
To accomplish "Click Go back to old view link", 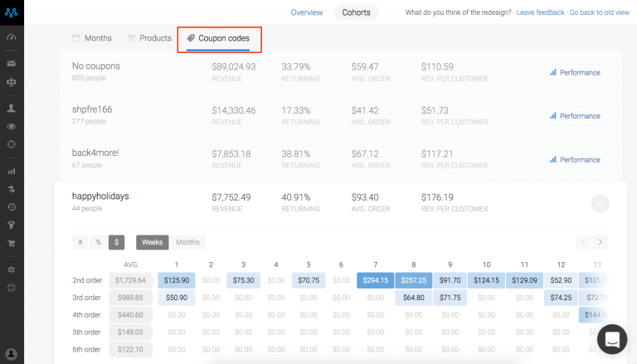I will tap(599, 12).
